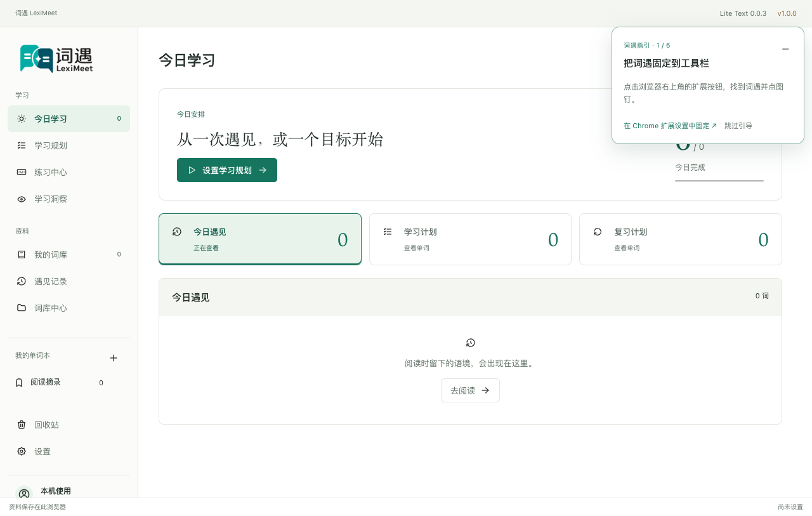Screen dimensions: 812x516
Task: Click the book icon beside 我的词库
Action: click(22, 255)
